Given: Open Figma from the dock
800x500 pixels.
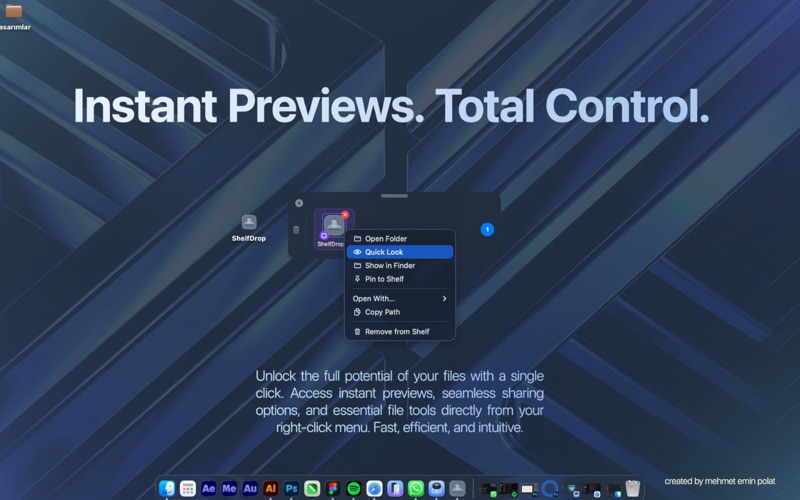Looking at the screenshot, I should pos(333,488).
